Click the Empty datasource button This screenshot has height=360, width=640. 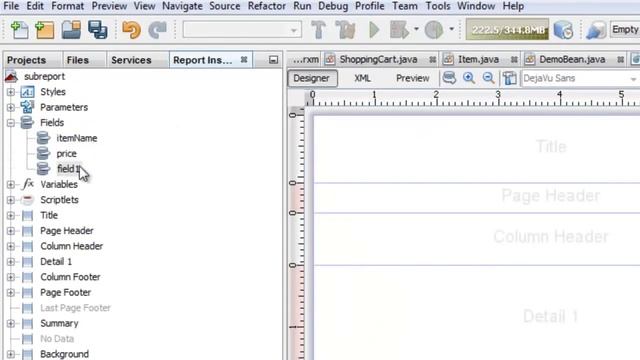[625, 29]
